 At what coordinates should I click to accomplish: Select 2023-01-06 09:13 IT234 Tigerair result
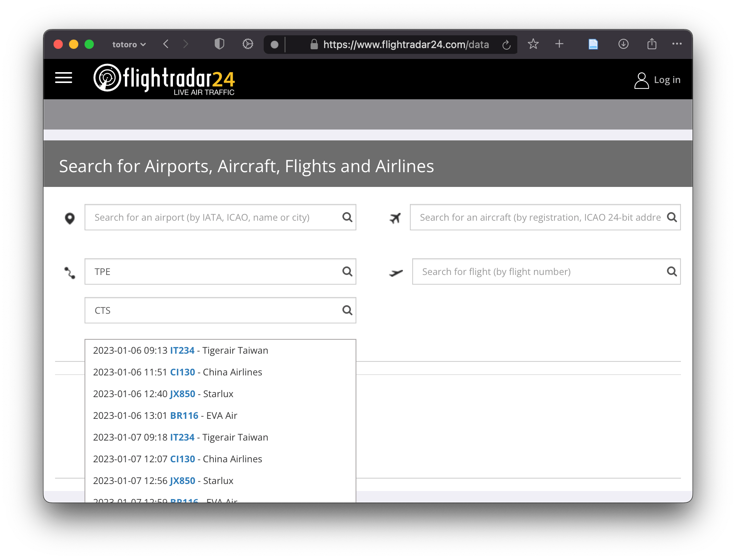[x=220, y=351]
